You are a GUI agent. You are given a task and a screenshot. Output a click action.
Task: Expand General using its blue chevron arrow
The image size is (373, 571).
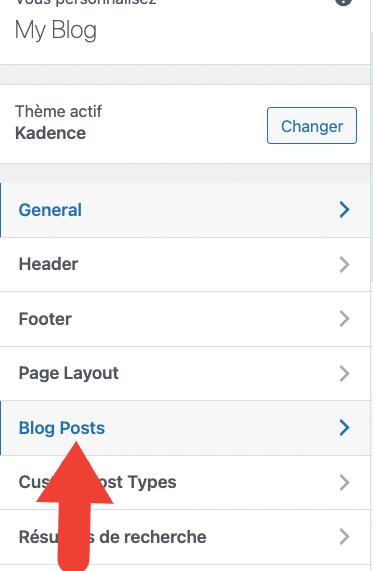[344, 210]
